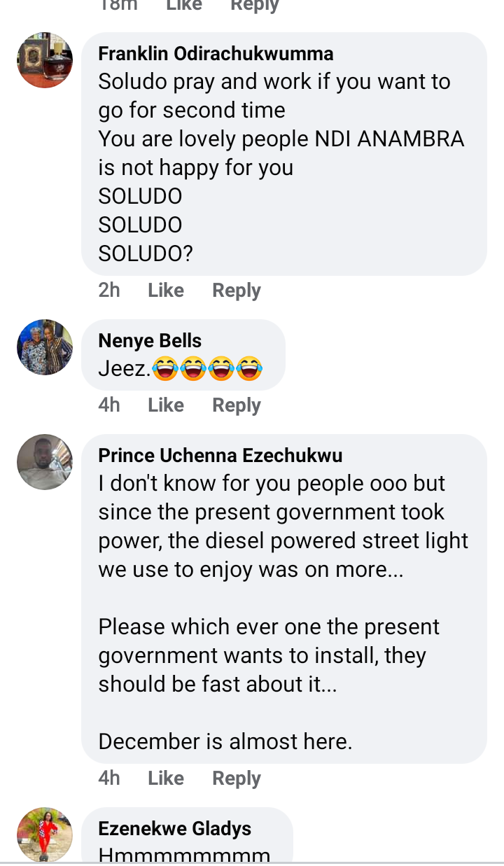Open Ezenekwe Gladys' profile name link

click(x=175, y=829)
